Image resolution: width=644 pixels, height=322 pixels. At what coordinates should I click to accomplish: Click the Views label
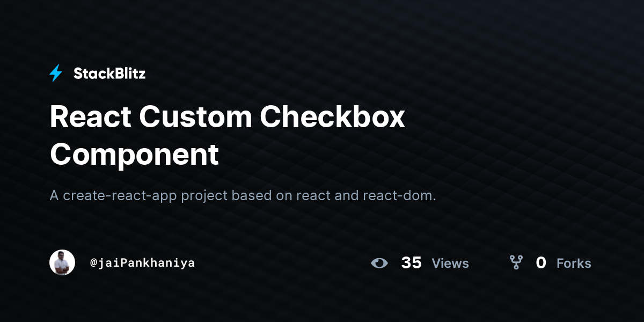[x=450, y=264]
